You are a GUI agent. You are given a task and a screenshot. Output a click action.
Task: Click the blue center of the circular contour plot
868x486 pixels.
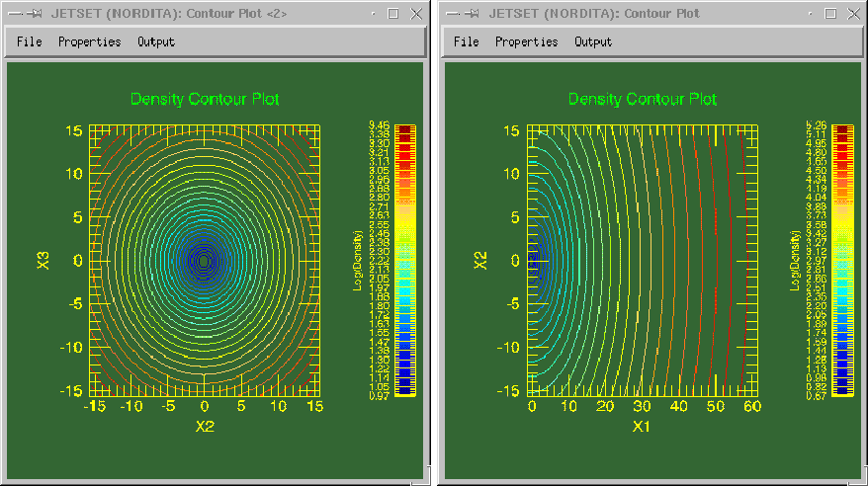[205, 261]
